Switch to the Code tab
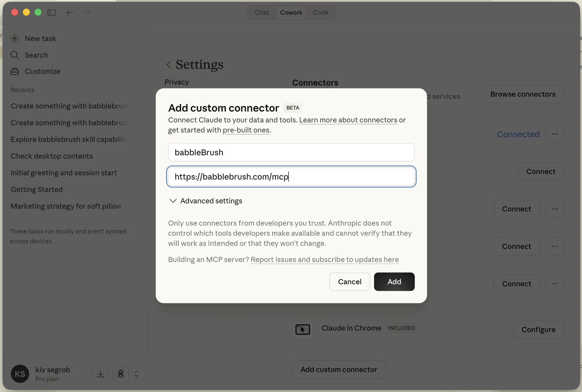Viewport: 582px width, 392px height. tap(320, 12)
